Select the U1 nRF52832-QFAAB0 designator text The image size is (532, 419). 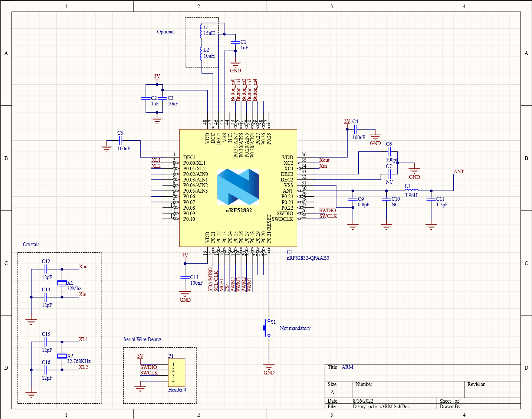308,258
